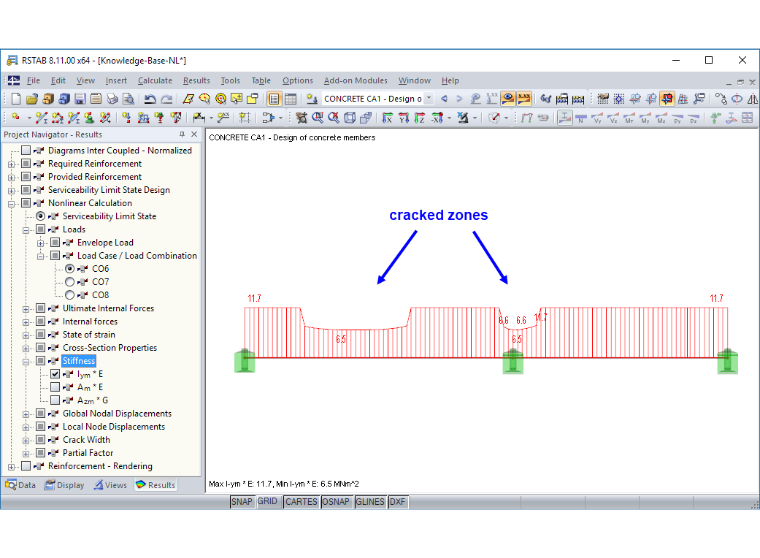Expand Serviceability Limit State Design node
Screen dimensions: 760x558
click(x=11, y=190)
